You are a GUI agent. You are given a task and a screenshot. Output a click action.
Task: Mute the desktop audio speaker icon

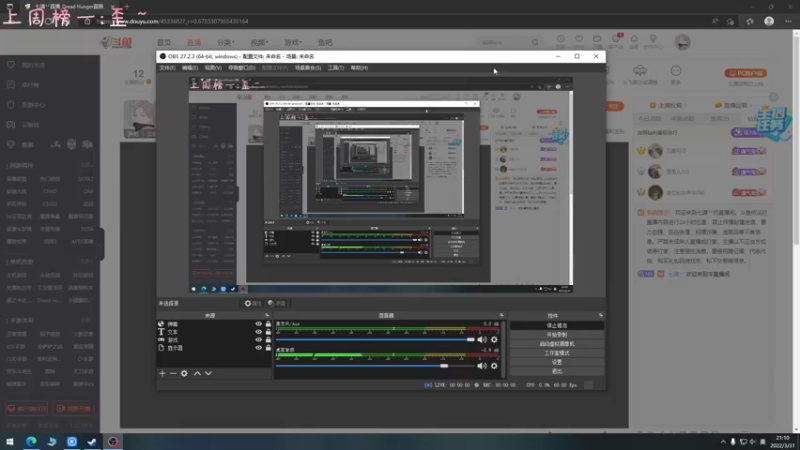coord(482,366)
